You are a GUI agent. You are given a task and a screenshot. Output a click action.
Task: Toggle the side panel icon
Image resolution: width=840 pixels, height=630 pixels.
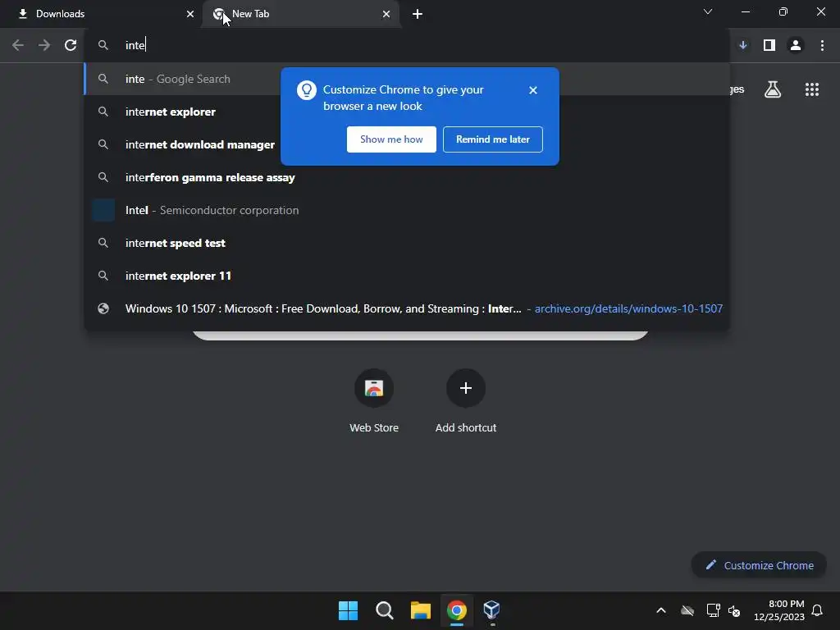coord(769,46)
